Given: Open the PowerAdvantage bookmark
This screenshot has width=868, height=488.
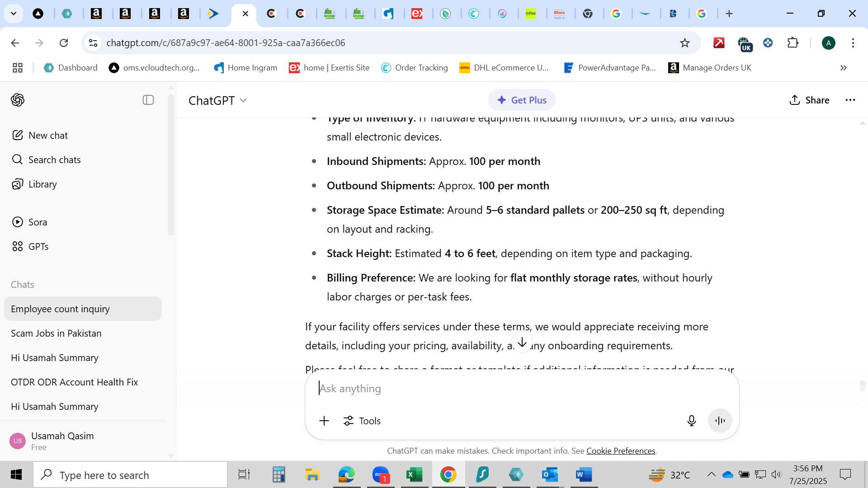Looking at the screenshot, I should click(610, 68).
